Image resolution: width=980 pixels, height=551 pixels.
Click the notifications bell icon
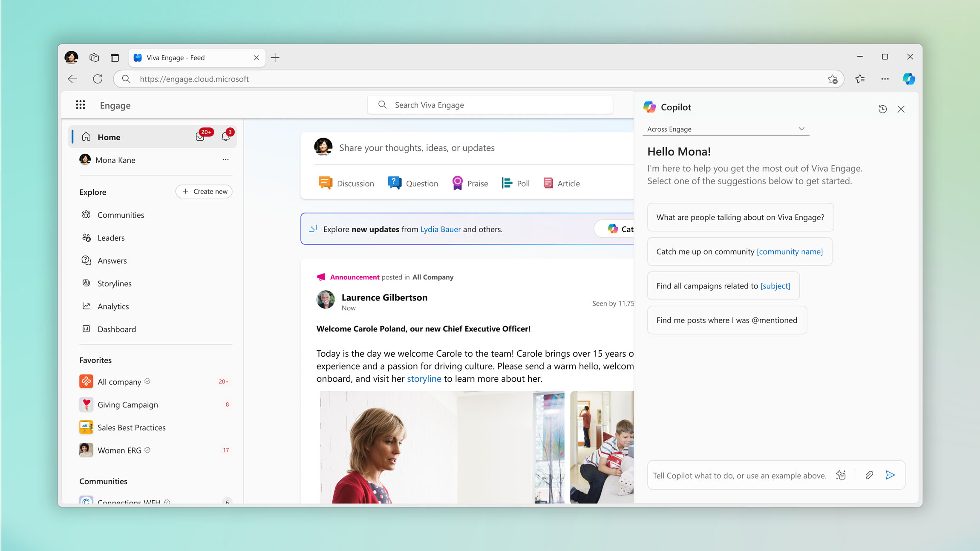(225, 137)
